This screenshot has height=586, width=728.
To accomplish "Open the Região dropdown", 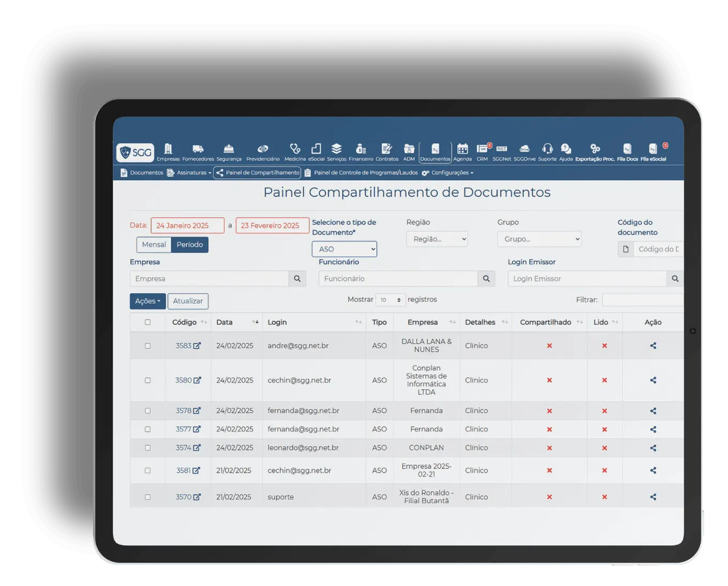I will coord(437,239).
